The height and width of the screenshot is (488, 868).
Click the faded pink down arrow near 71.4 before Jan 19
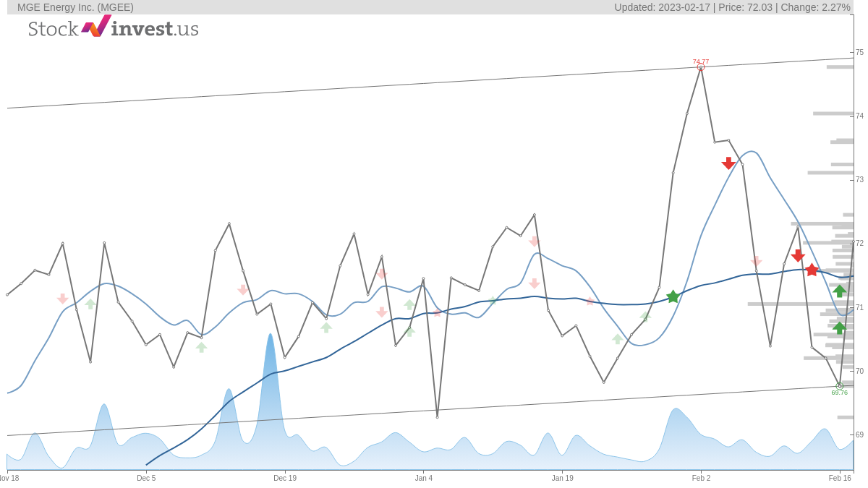(535, 283)
